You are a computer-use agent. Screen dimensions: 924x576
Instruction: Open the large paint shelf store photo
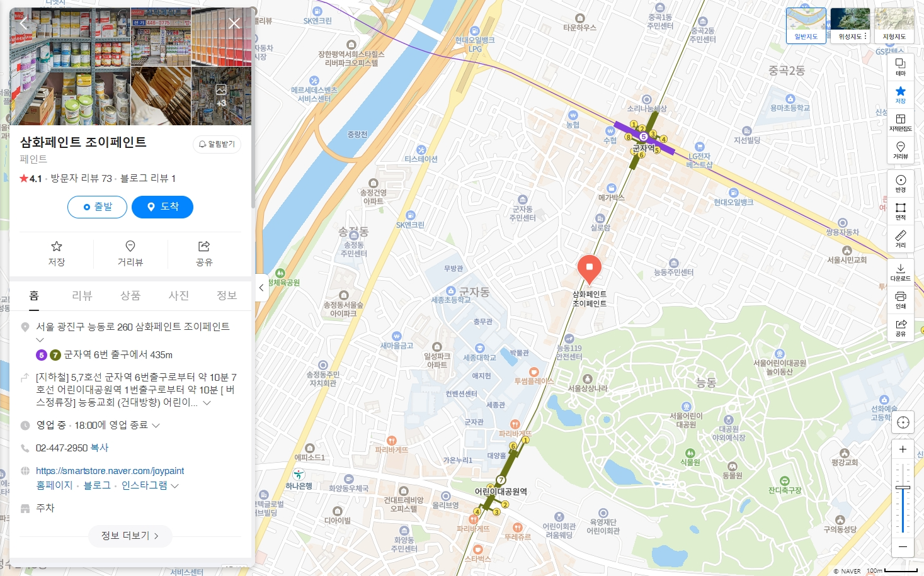[70, 67]
